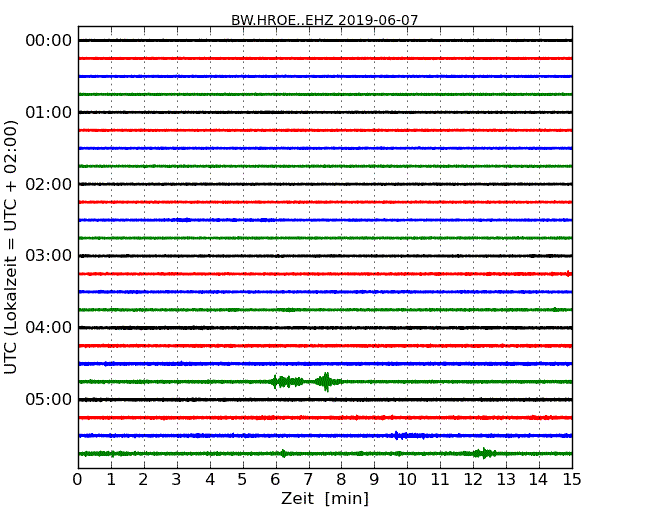The image size is (650, 520).
Task: Click the x-axis tick label 4
Action: 210,480
